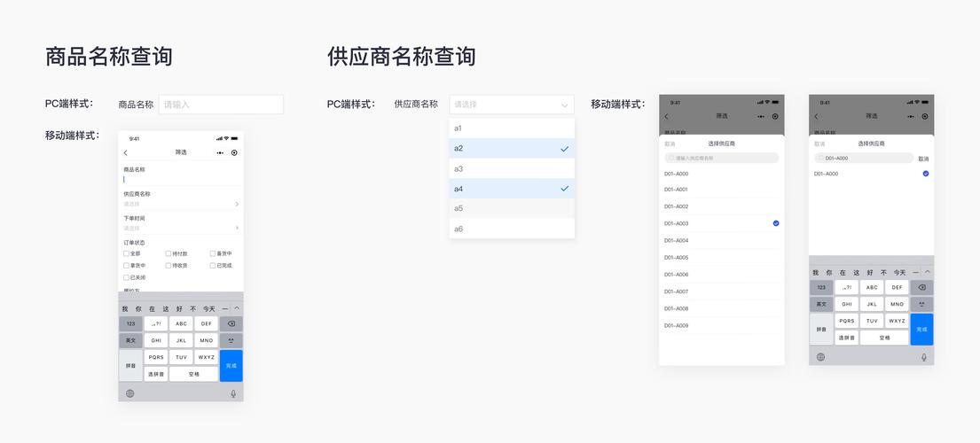Deselect checked supplier D01-A003 in middle phone

[x=775, y=223]
